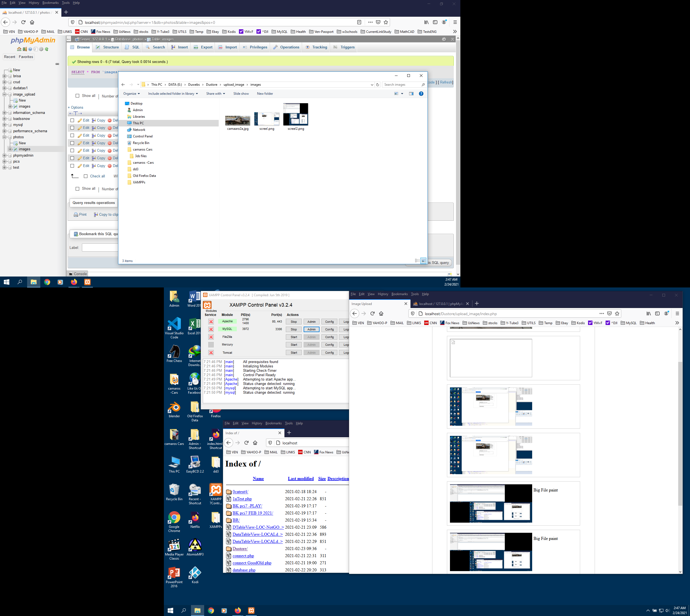This screenshot has width=690, height=616.
Task: Bookmark page with the star icon
Action: click(x=386, y=22)
